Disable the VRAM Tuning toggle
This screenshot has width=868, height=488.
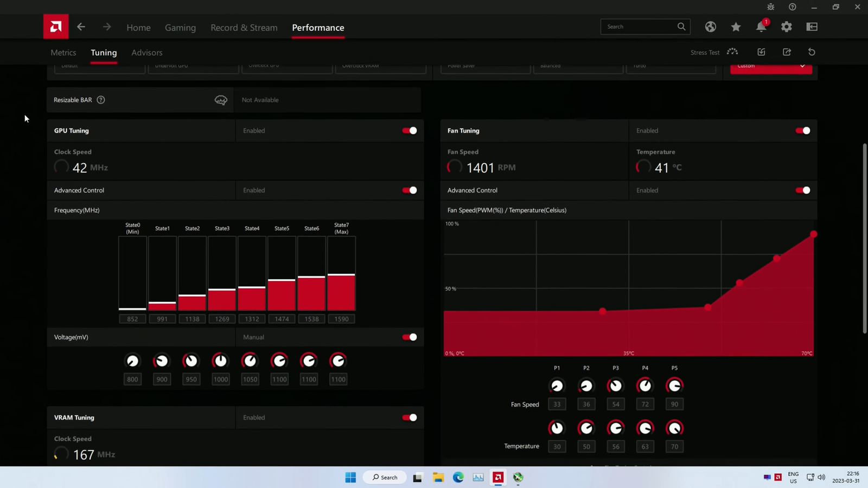coord(410,418)
